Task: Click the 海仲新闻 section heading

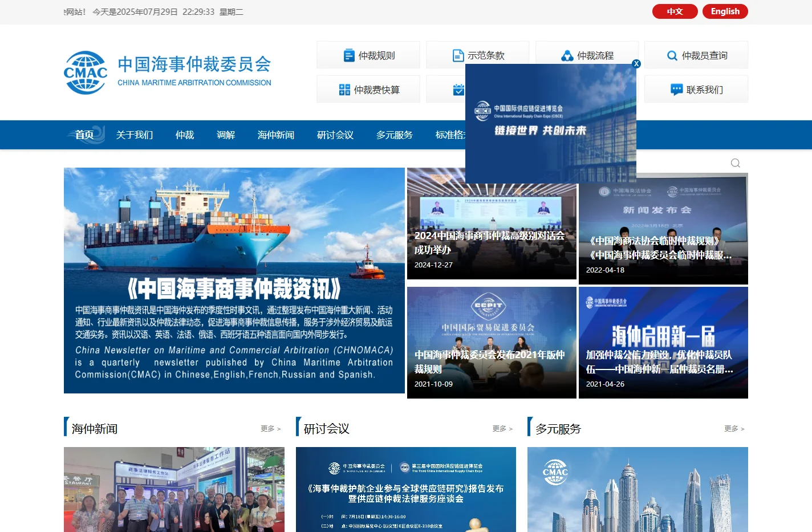Action: coord(95,429)
